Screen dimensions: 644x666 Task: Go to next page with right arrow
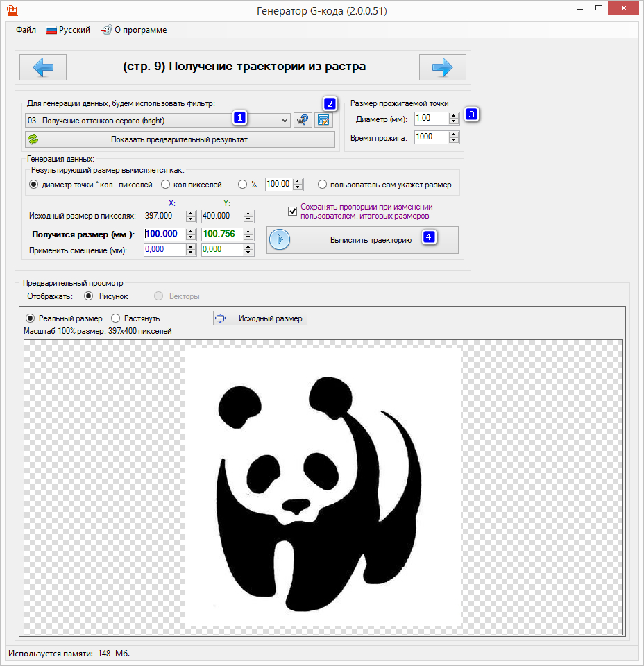442,67
